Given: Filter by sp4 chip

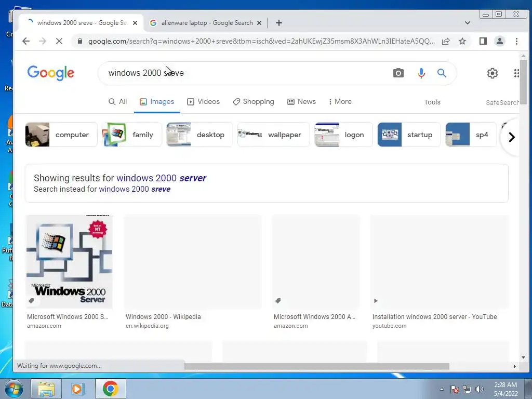Looking at the screenshot, I should 471,135.
